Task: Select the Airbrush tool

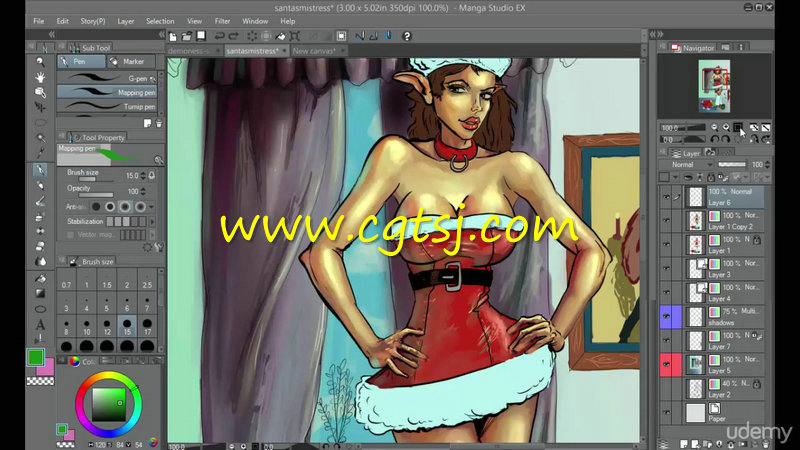Action: (40, 216)
